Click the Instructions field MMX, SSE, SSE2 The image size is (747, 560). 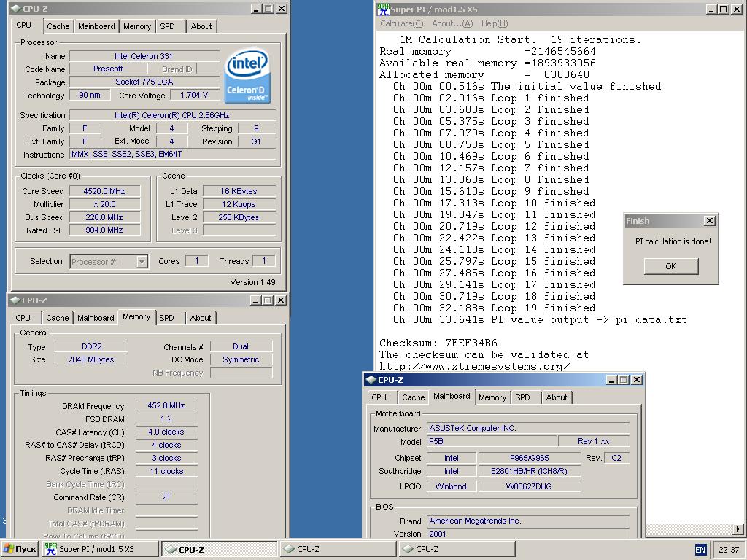pyautogui.click(x=173, y=155)
